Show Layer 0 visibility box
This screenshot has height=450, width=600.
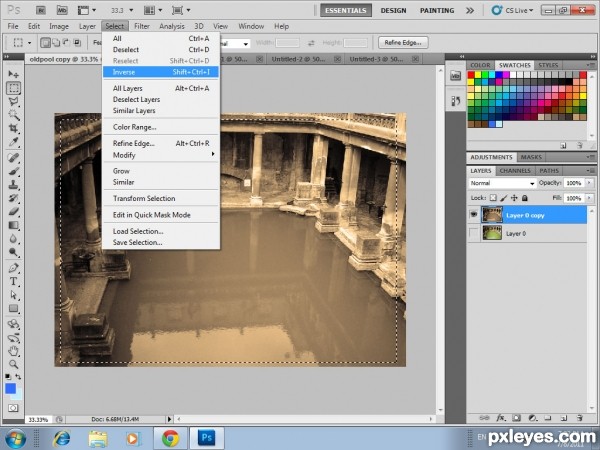474,233
